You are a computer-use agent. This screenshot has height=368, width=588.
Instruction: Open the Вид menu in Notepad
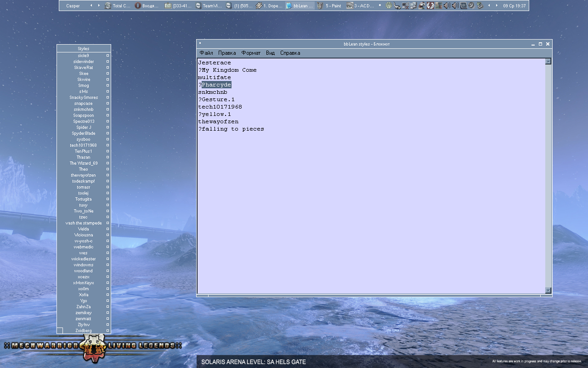point(270,53)
